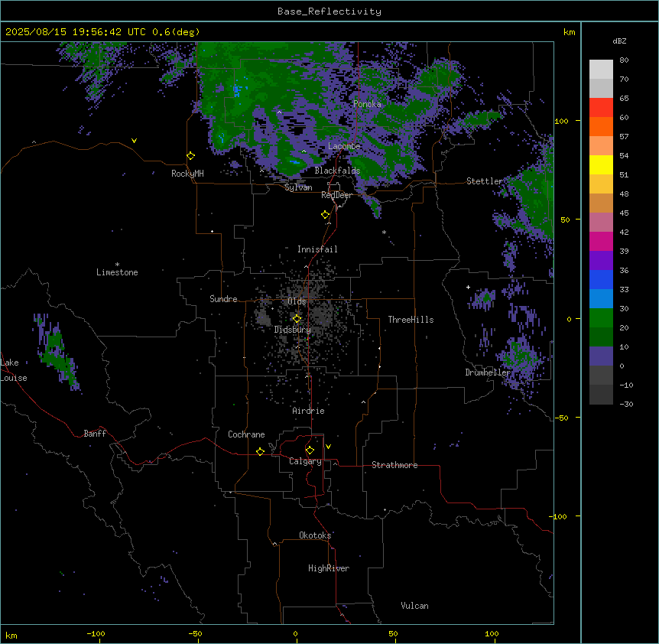659x644 pixels.
Task: Select the Vulcan label
Action: [415, 606]
